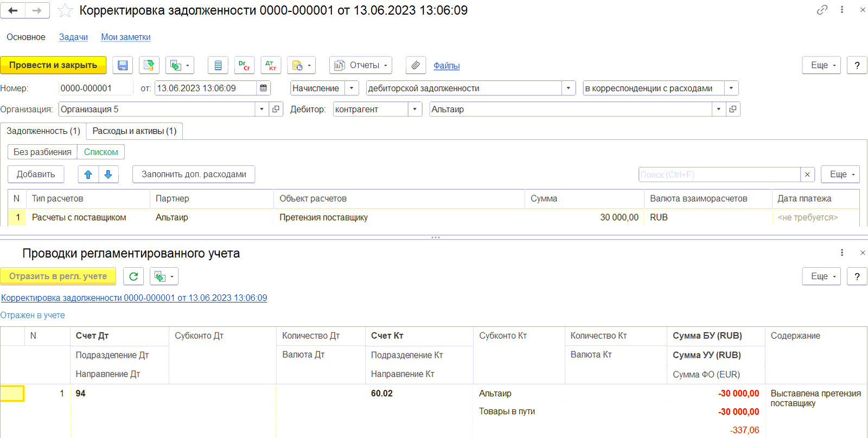Expand the контрагент debtor type dropdown
The image size is (868, 438).
pyautogui.click(x=415, y=110)
